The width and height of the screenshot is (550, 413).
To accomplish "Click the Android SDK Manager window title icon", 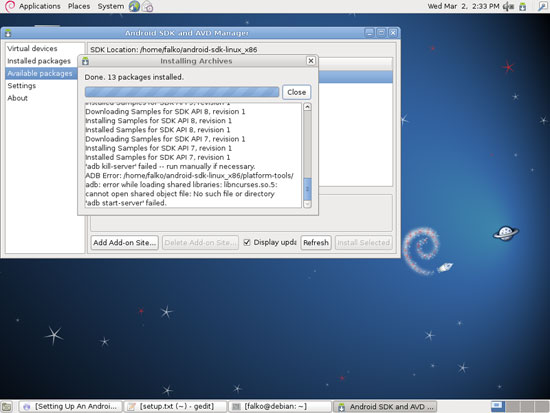I will (x=8, y=33).
